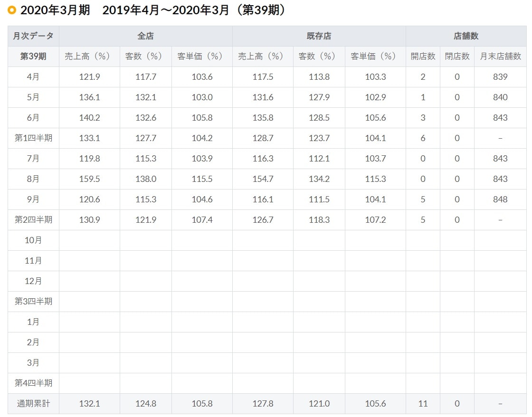Image resolution: width=532 pixels, height=417 pixels.
Task: Click value 133.1 in 第1四半期 row
Action: click(90, 138)
